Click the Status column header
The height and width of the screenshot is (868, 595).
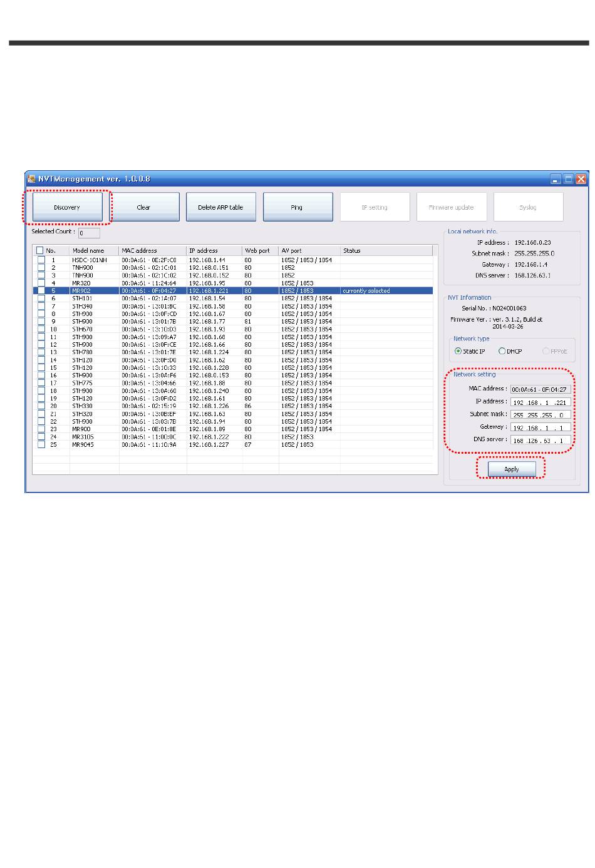(x=386, y=250)
